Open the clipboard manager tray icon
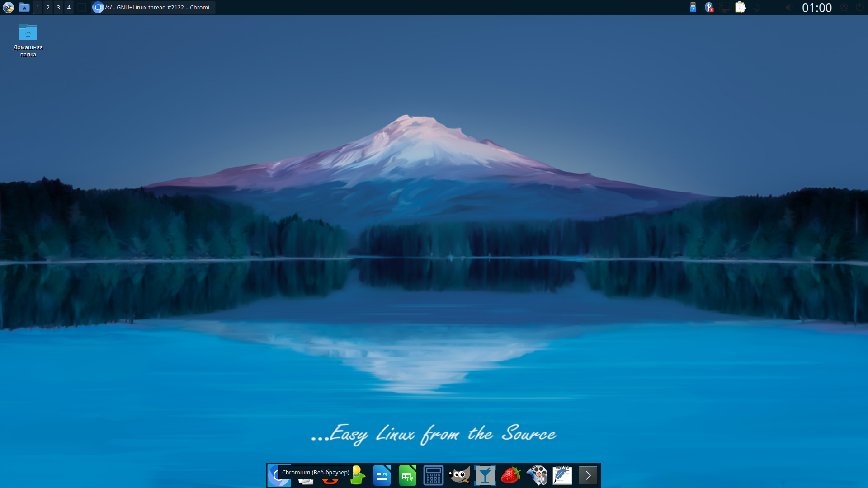Screen dimensions: 868x488 click(740, 7)
